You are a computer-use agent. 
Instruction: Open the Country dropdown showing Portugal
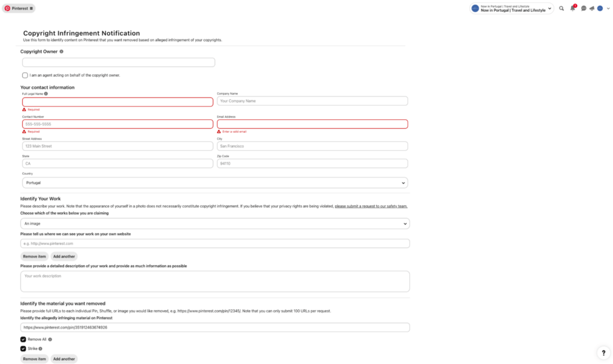(x=216, y=183)
